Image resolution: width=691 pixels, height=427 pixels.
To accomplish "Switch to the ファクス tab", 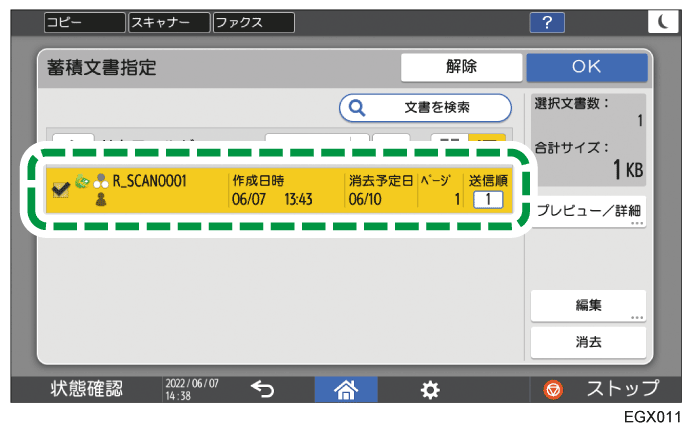I will coord(254,22).
